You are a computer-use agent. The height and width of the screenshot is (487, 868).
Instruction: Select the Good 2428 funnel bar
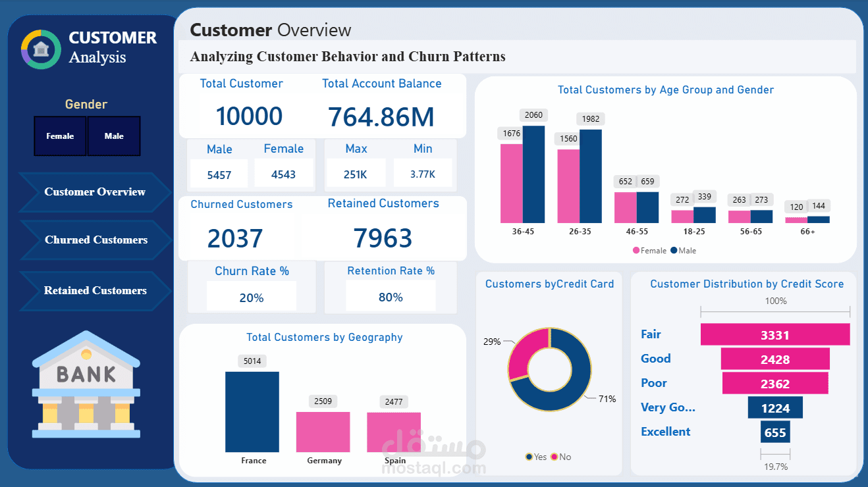coord(775,359)
